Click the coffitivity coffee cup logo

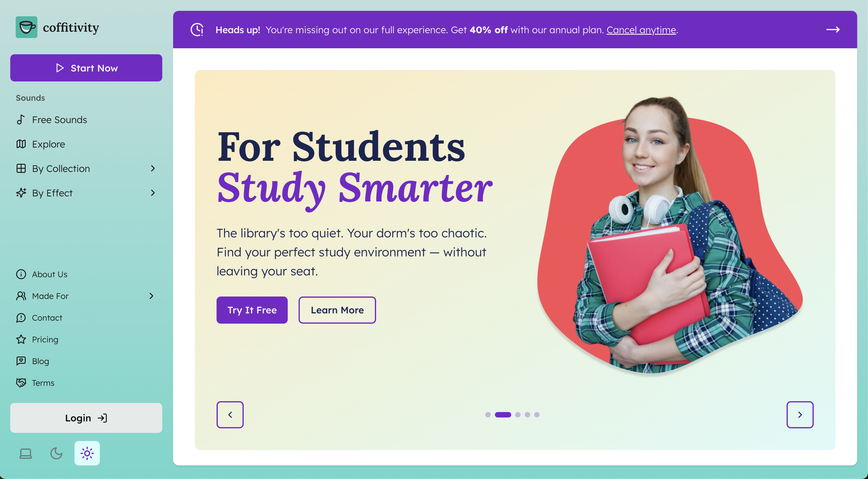click(x=27, y=27)
